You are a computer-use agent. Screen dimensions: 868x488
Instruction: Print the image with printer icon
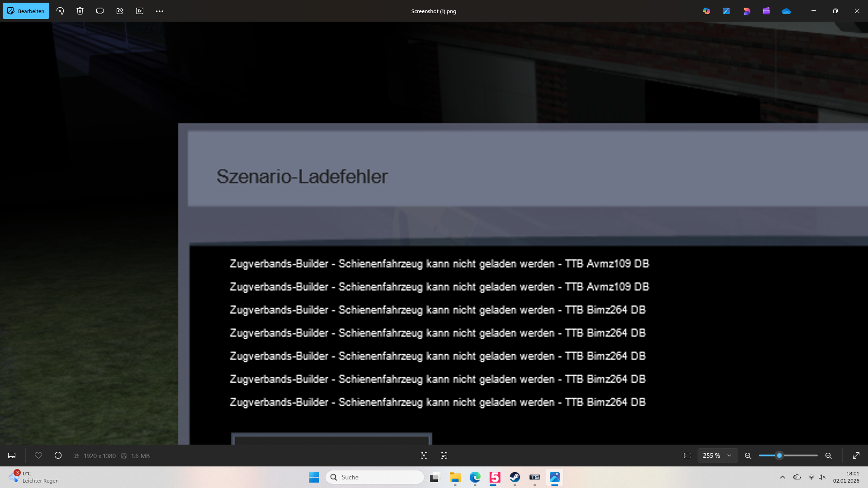tap(100, 11)
